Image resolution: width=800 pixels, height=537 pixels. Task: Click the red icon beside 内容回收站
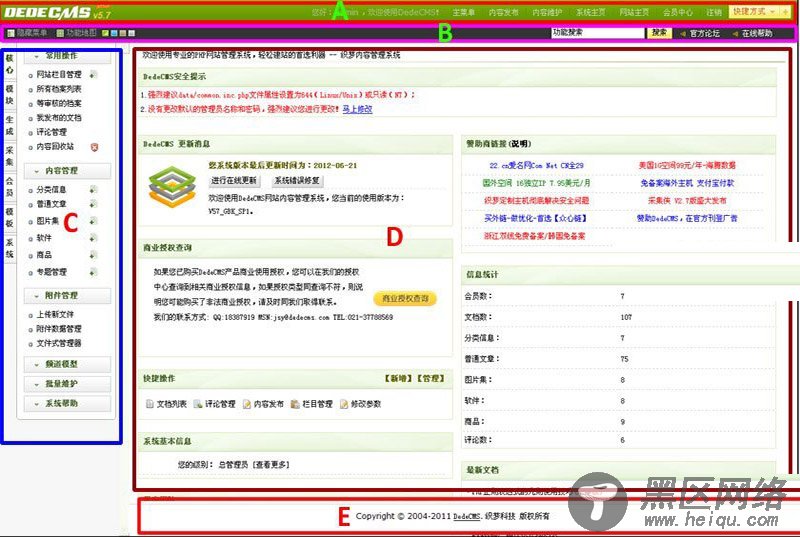pos(94,147)
